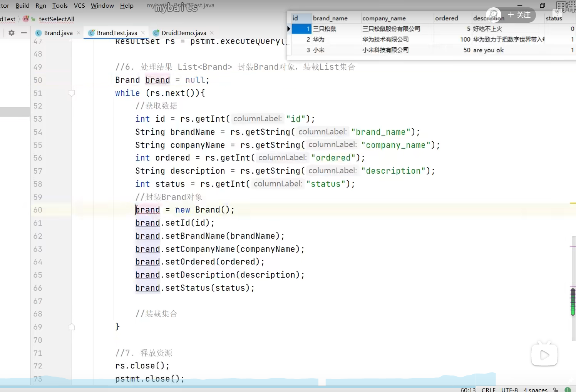Click line number 51 in gutter
576x392 pixels.
point(38,93)
